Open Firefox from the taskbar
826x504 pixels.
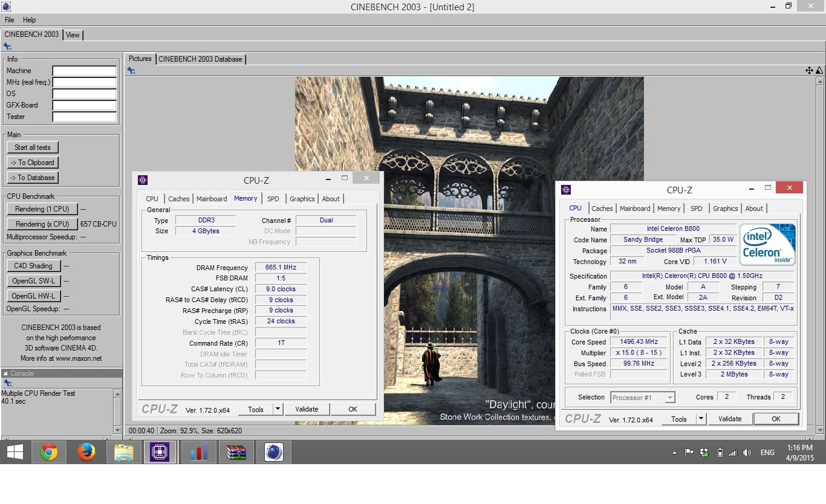pyautogui.click(x=86, y=452)
